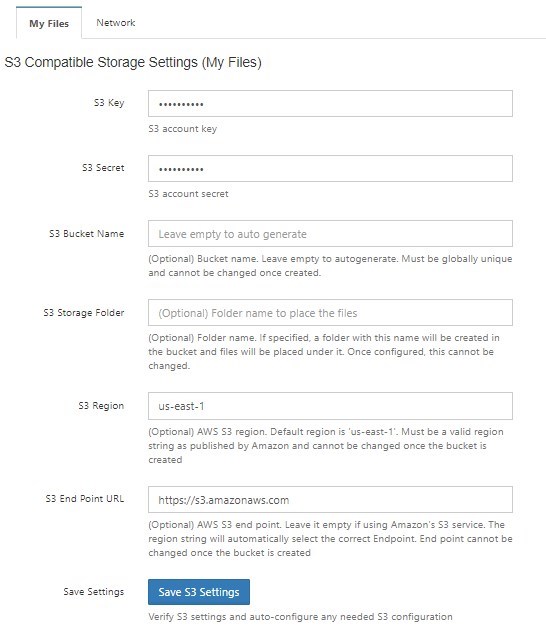
Task: Click the 'S3 account secret' hint text
Action: point(188,194)
